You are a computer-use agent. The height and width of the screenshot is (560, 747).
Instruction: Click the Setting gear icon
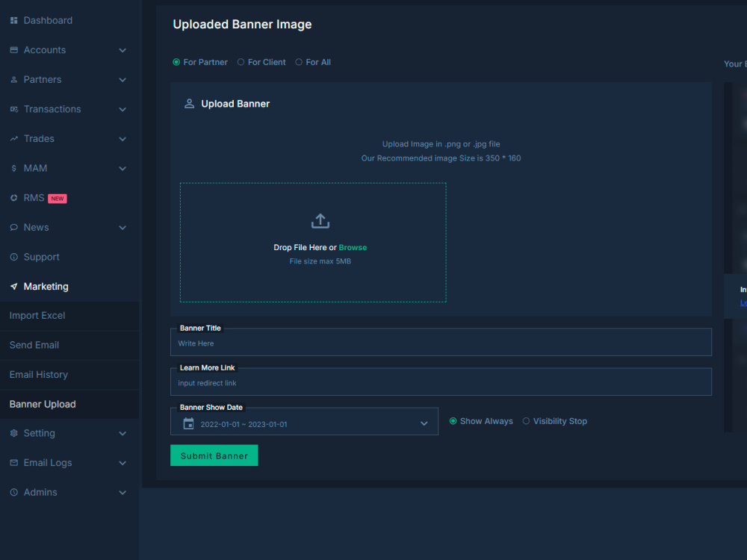pos(13,433)
